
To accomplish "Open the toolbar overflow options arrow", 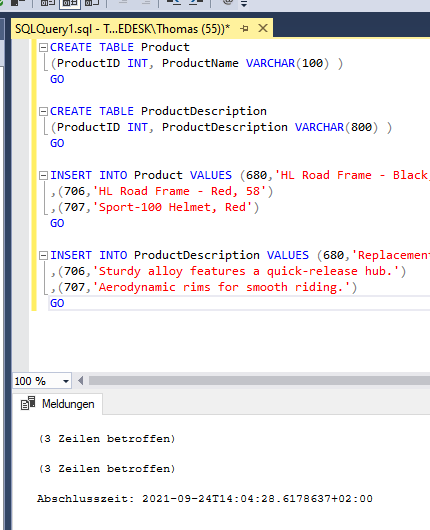I will [244, 4].
